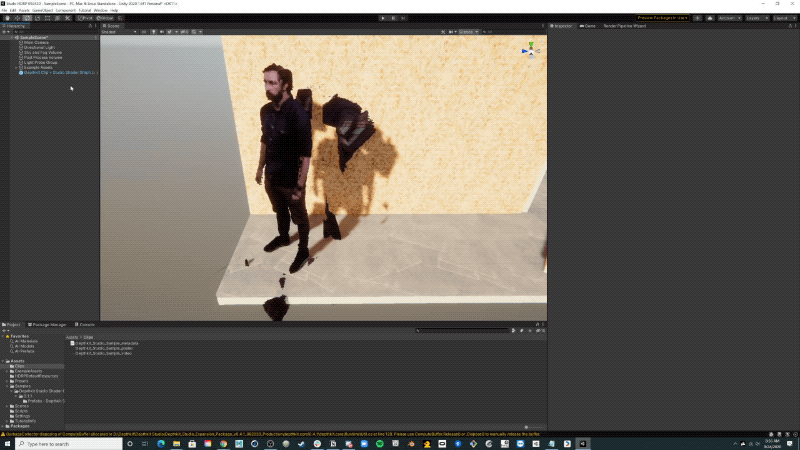Switch to the Console tab

click(85, 324)
